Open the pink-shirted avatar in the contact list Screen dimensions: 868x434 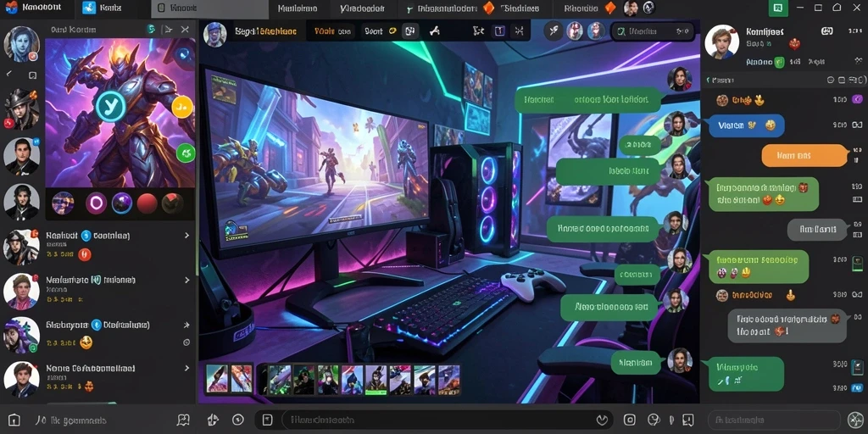tap(21, 292)
